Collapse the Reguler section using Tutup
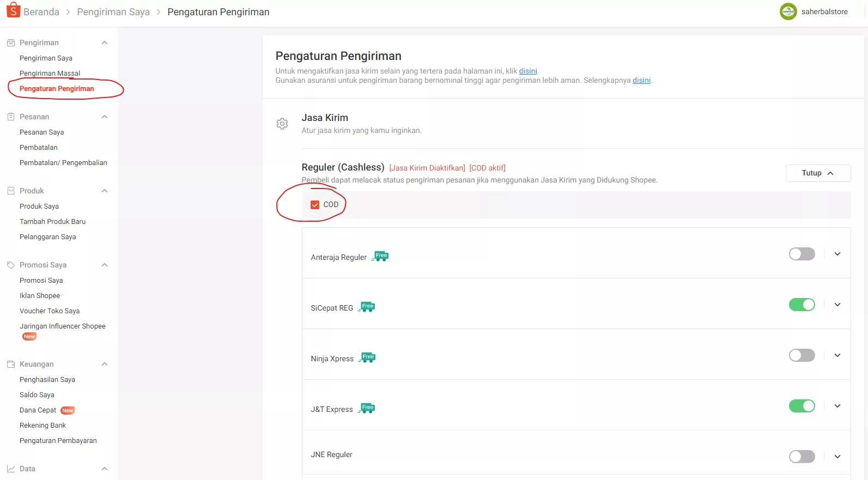 click(x=817, y=173)
